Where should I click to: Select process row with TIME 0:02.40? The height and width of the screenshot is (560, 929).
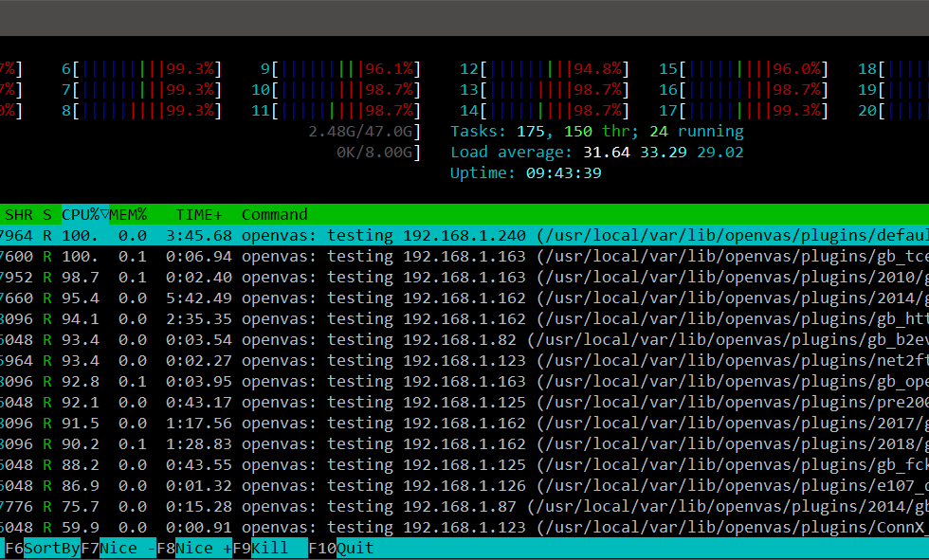pos(464,277)
